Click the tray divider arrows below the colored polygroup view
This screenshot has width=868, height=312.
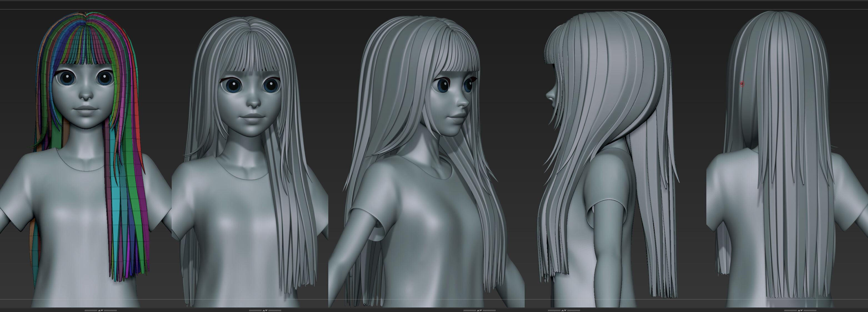point(101,310)
